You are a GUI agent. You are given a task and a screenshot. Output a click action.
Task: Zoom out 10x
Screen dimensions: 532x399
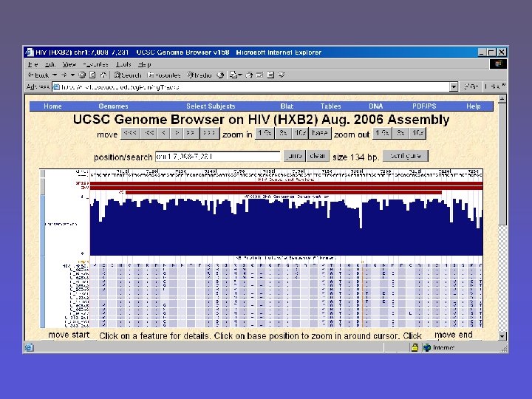click(x=417, y=133)
